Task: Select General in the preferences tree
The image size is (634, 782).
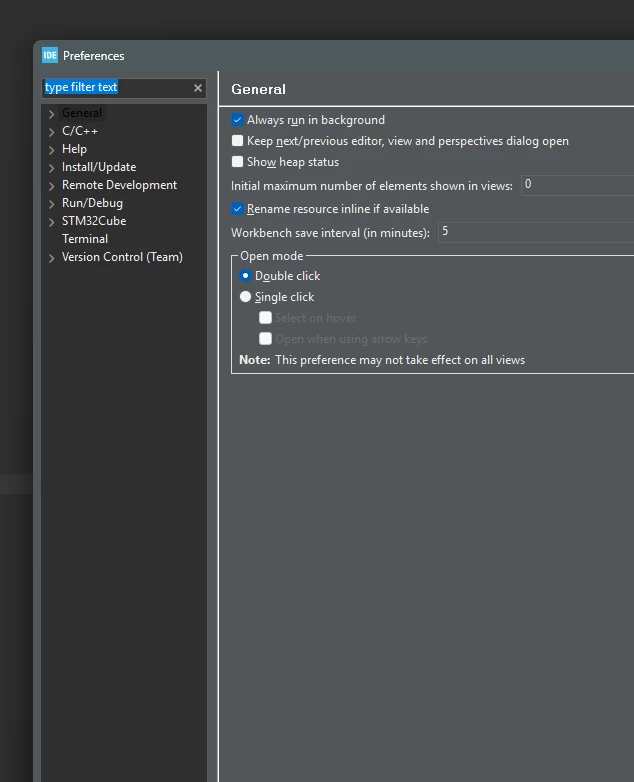Action: pyautogui.click(x=82, y=113)
